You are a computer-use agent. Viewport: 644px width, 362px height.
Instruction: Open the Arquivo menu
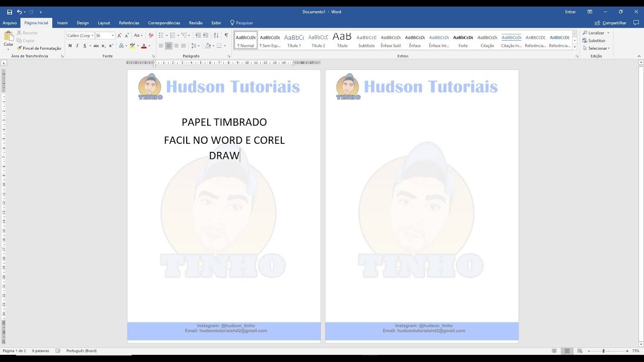pyautogui.click(x=10, y=23)
